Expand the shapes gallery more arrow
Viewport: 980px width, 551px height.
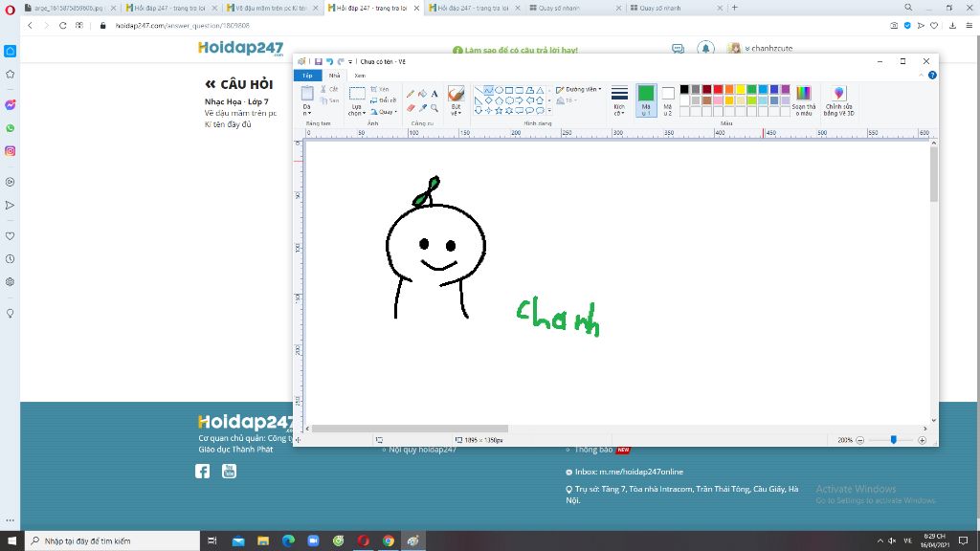point(549,111)
